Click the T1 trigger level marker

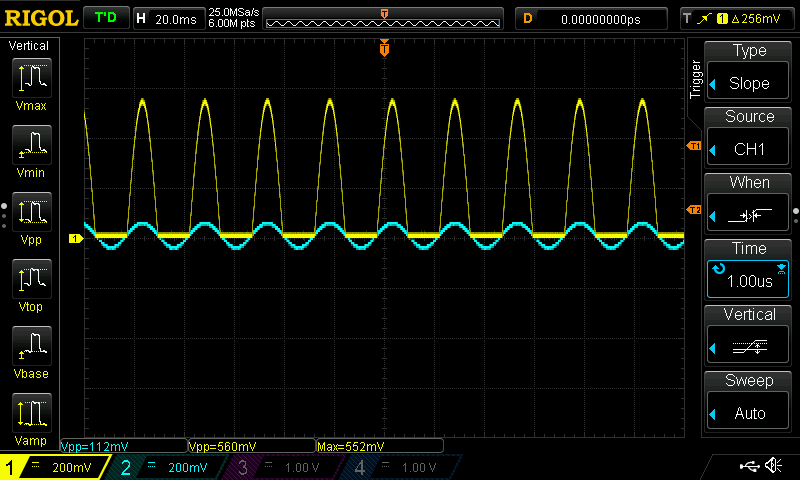694,146
